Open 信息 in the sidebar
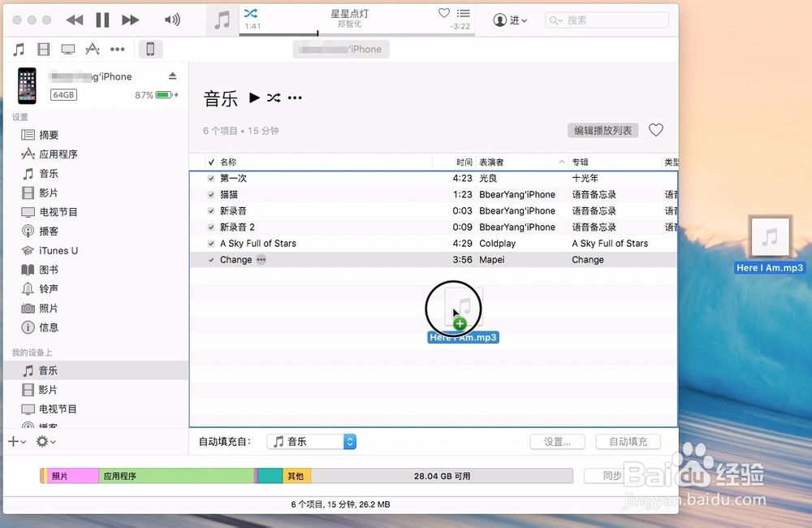 41,327
